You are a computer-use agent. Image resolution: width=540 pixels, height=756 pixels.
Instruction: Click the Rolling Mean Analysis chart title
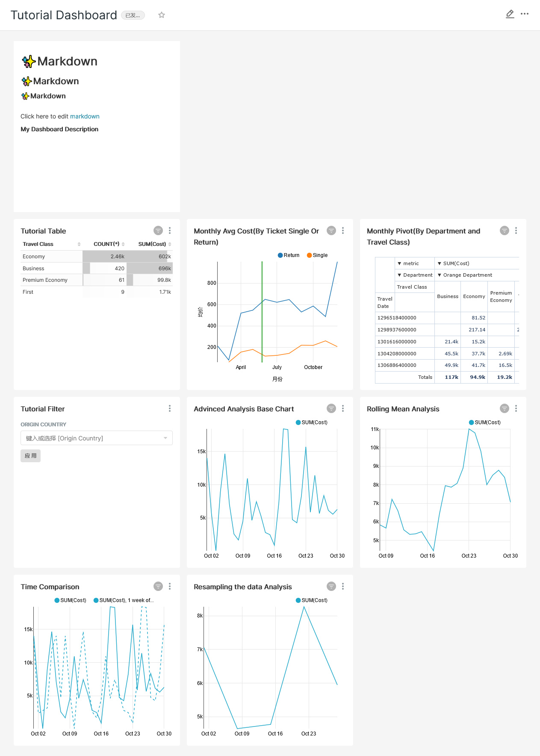tap(403, 409)
